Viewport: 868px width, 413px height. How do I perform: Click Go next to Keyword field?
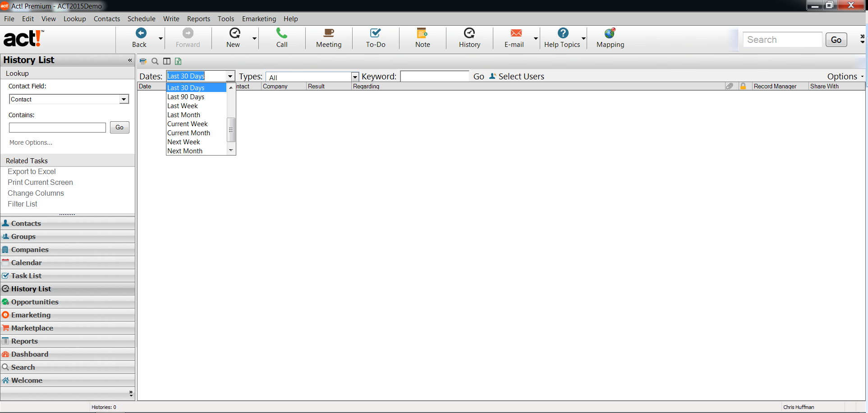478,77
